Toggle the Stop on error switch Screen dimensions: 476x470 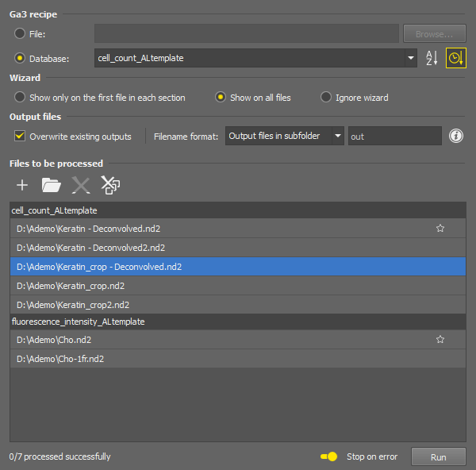tap(329, 457)
